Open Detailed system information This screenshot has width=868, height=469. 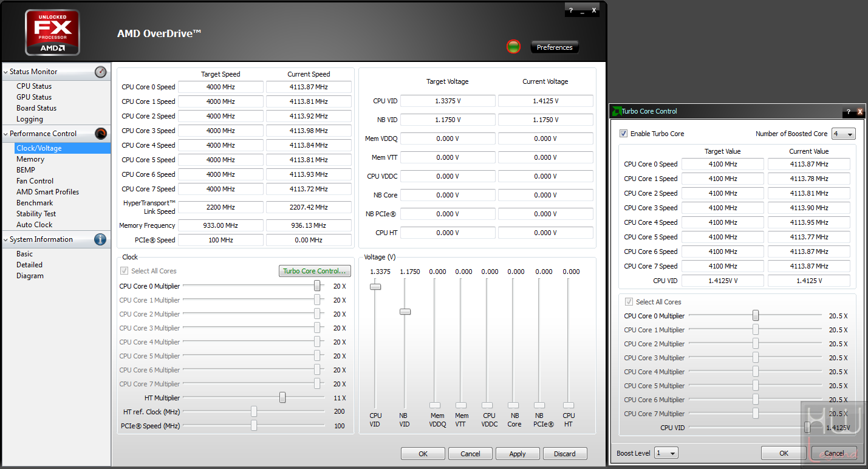(x=29, y=265)
